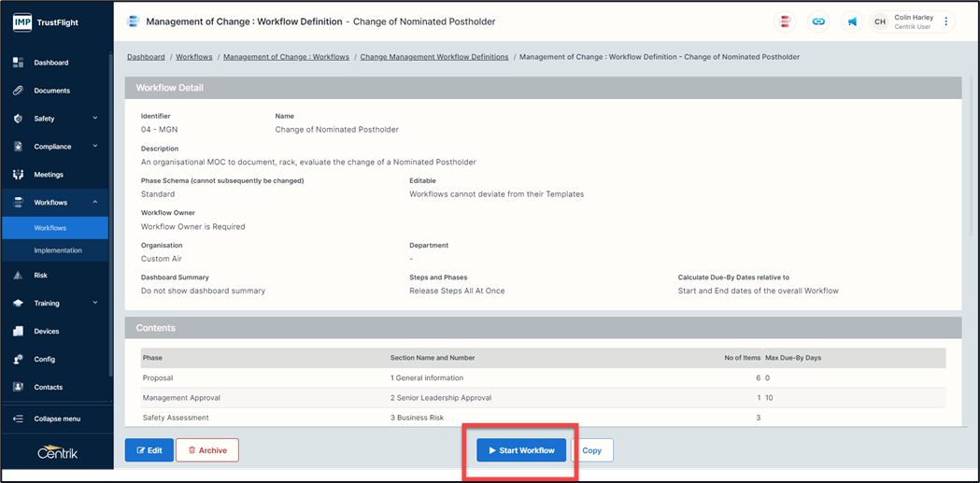The height and width of the screenshot is (483, 980).
Task: Open announcements megaphone icon
Action: click(851, 21)
